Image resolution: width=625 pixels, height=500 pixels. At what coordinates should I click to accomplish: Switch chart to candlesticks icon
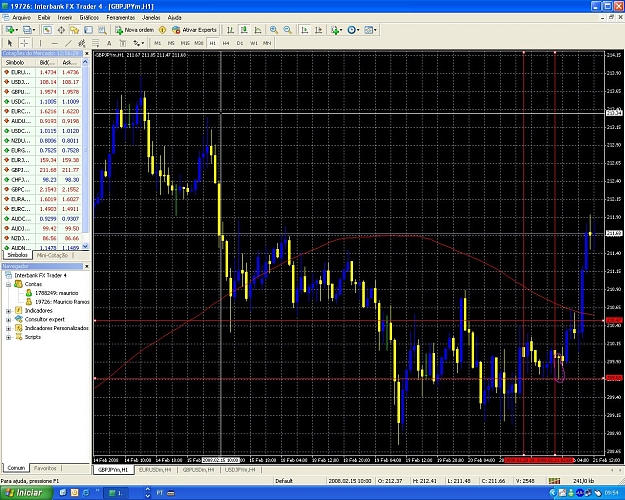coord(244,30)
